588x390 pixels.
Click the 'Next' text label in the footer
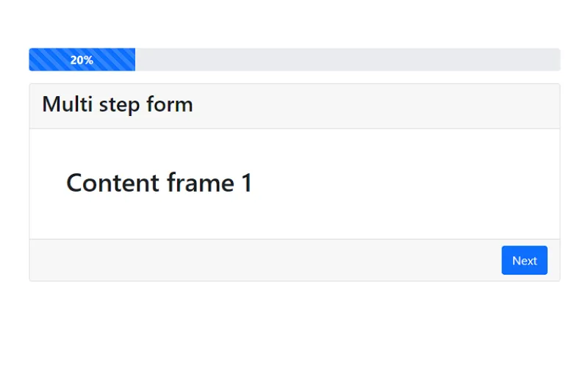pos(524,261)
